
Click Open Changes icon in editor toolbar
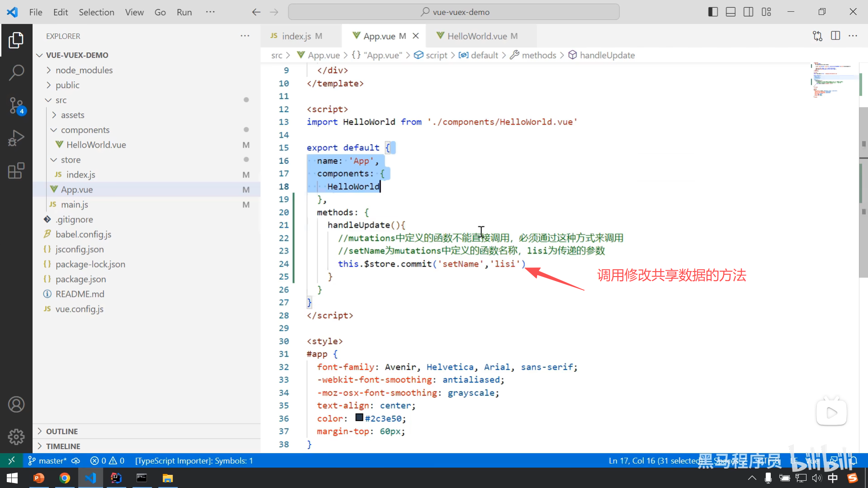pyautogui.click(x=817, y=36)
